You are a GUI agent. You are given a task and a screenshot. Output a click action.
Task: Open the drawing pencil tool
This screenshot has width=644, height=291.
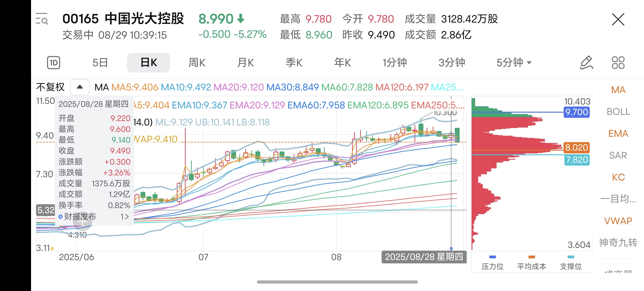coord(586,63)
